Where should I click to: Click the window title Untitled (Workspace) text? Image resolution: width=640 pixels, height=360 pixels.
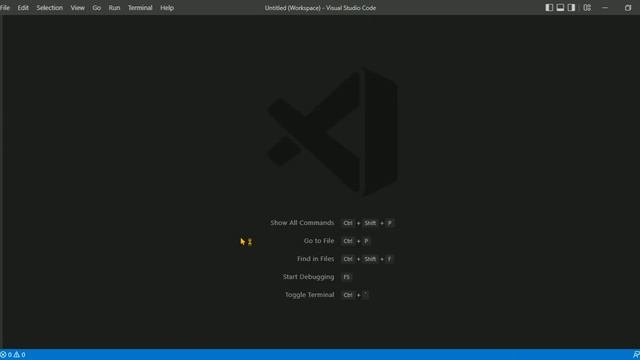click(x=293, y=8)
